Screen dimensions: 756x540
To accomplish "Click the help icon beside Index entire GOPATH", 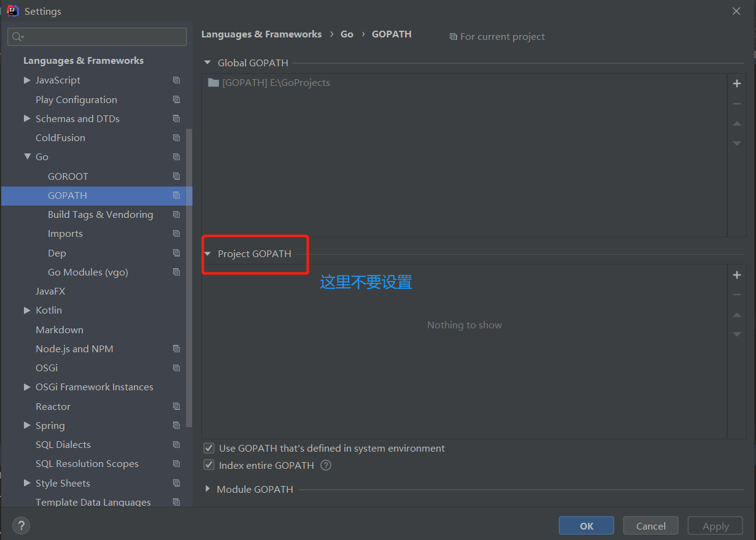I will pyautogui.click(x=326, y=465).
